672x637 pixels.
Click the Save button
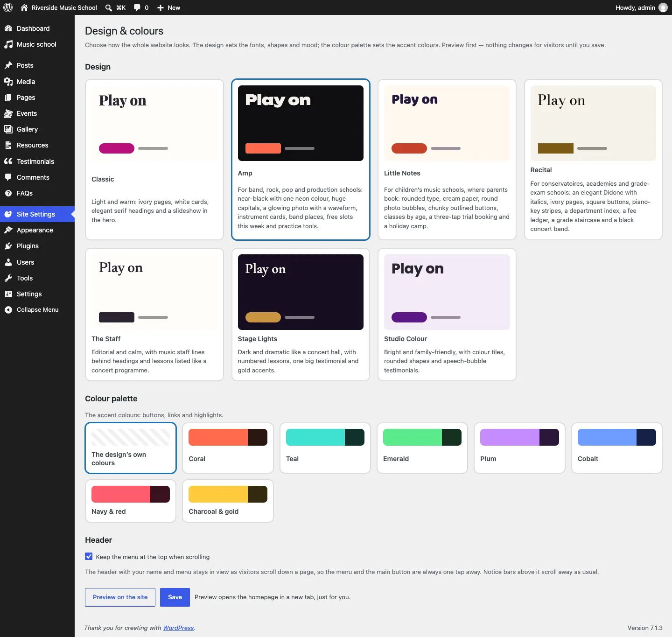175,597
